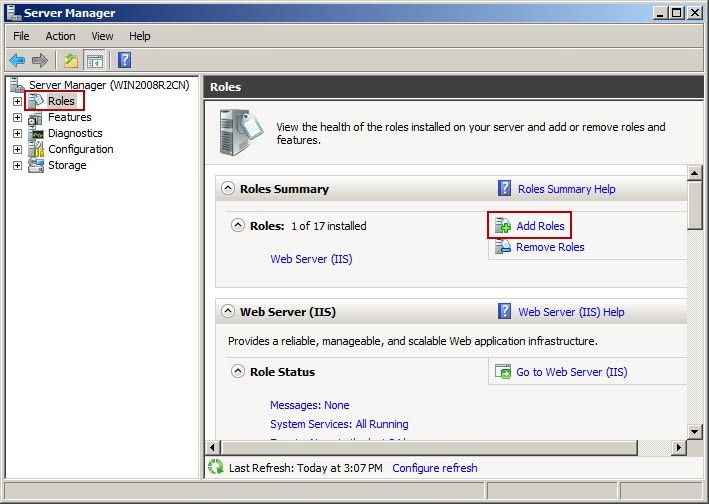Click the Up one level toolbar icon
709x504 pixels.
(x=71, y=60)
